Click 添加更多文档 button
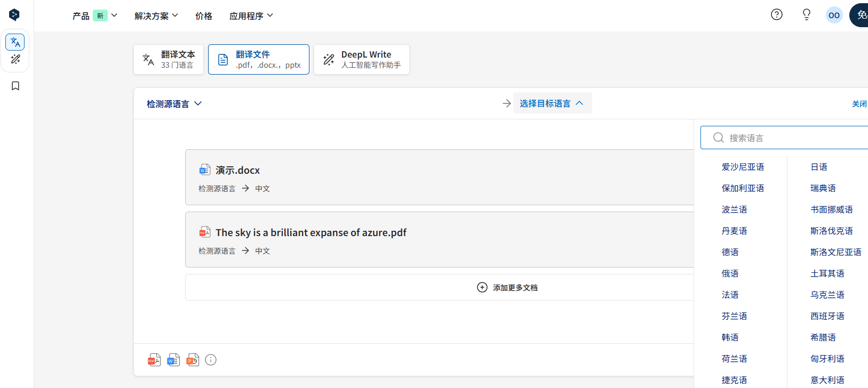 pyautogui.click(x=507, y=287)
